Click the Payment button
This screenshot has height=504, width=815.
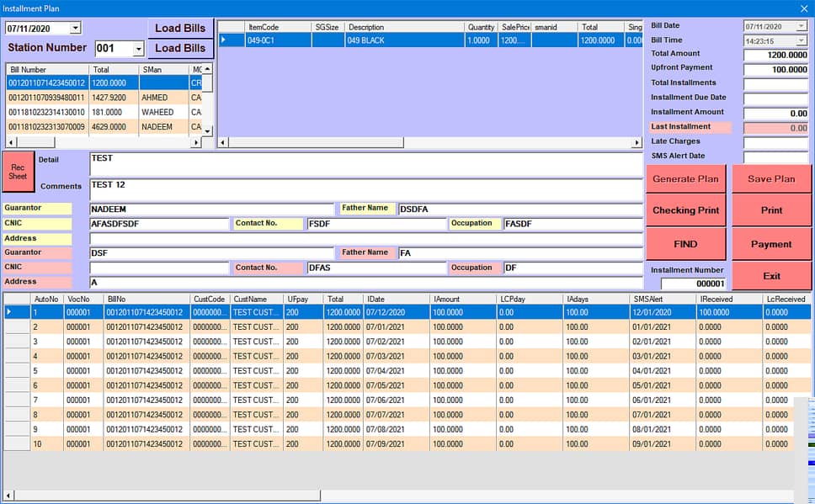click(x=771, y=244)
